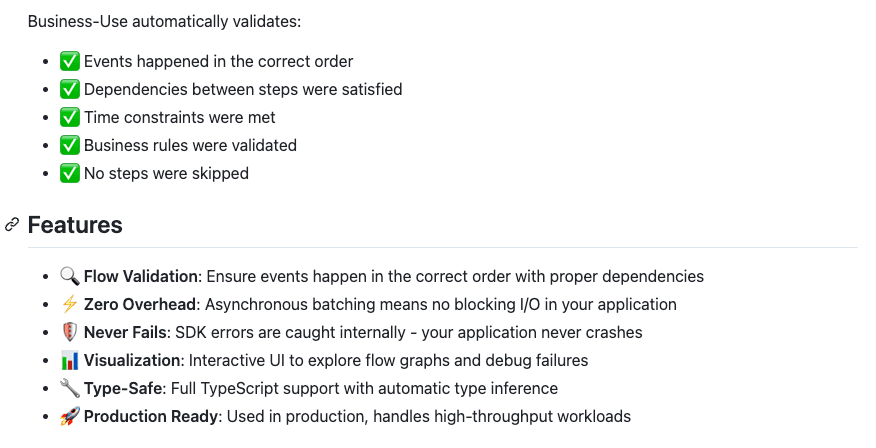The width and height of the screenshot is (876, 448).
Task: Click the bold Type-Safe label
Action: tap(124, 388)
